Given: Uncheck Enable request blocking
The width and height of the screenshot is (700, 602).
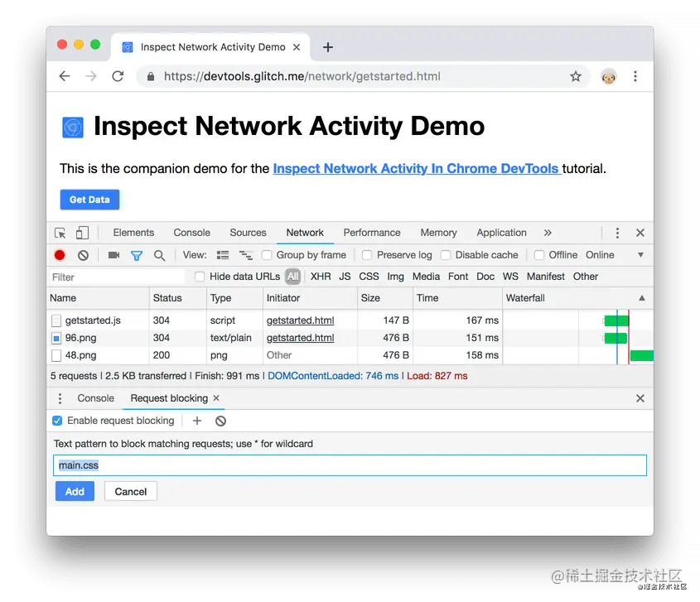Looking at the screenshot, I should 57,421.
